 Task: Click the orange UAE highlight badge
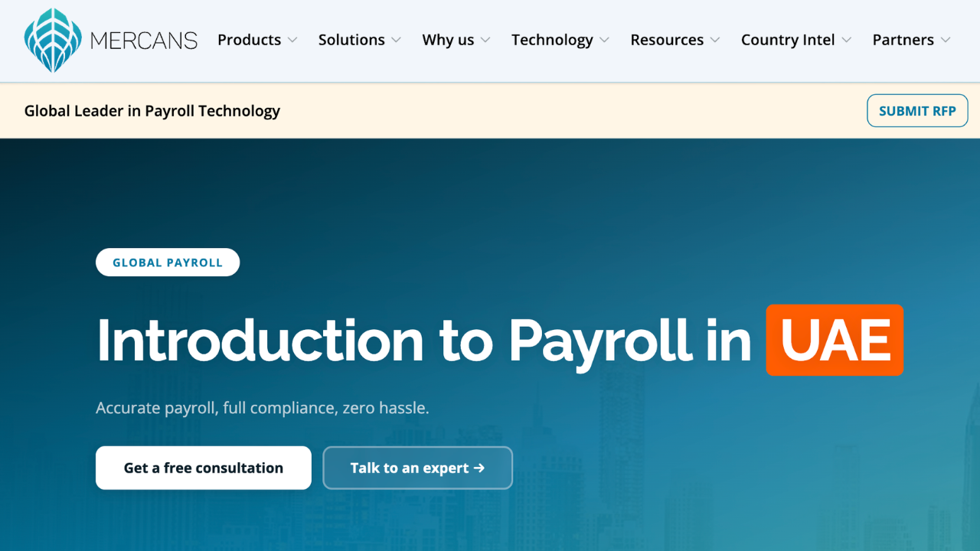click(835, 340)
